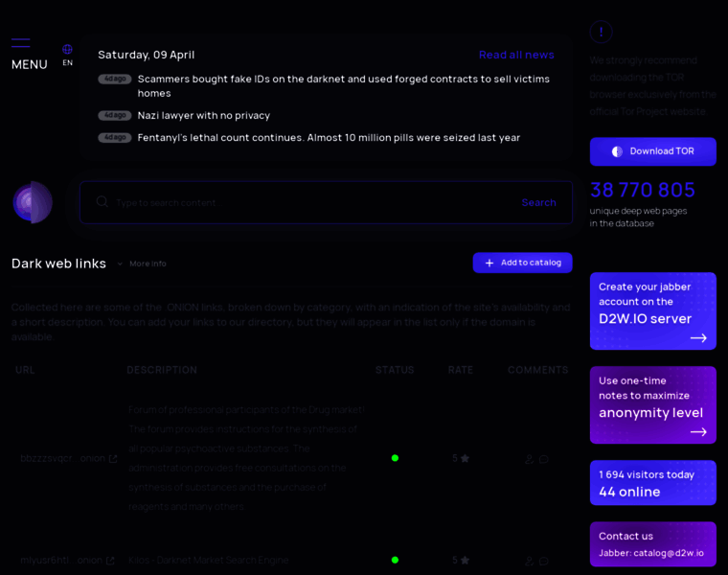728x575 pixels.
Task: Click the STATUS column header
Action: click(x=395, y=370)
